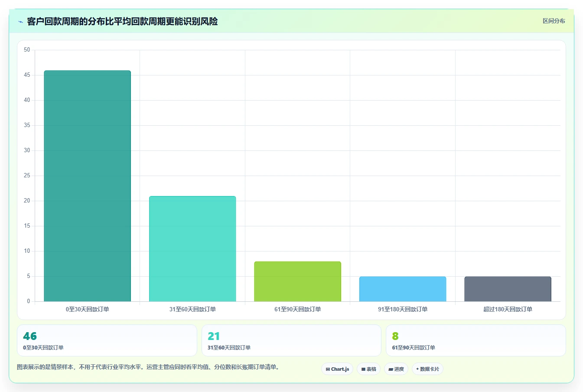Click the y-axis tick value 45
This screenshot has width=583, height=392.
tap(27, 75)
